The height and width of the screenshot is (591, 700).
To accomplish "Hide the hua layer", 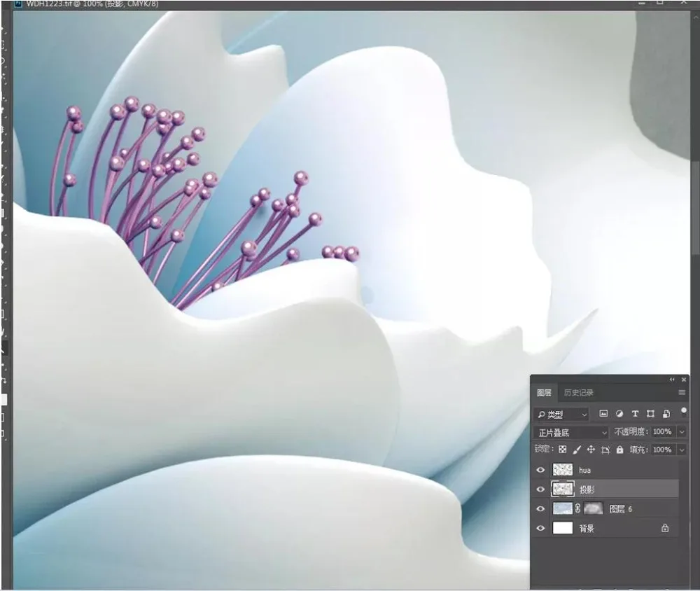I will (540, 470).
